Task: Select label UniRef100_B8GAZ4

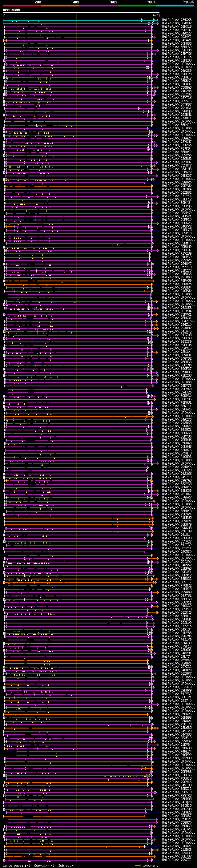Action: [x=177, y=138]
